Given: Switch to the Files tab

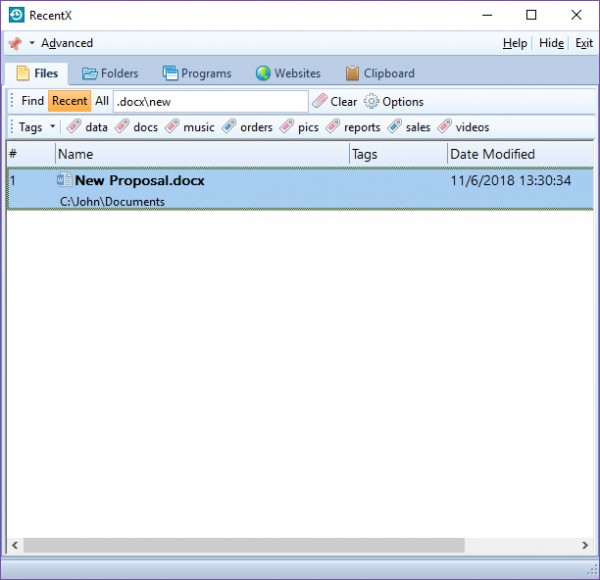Looking at the screenshot, I should click(37, 73).
